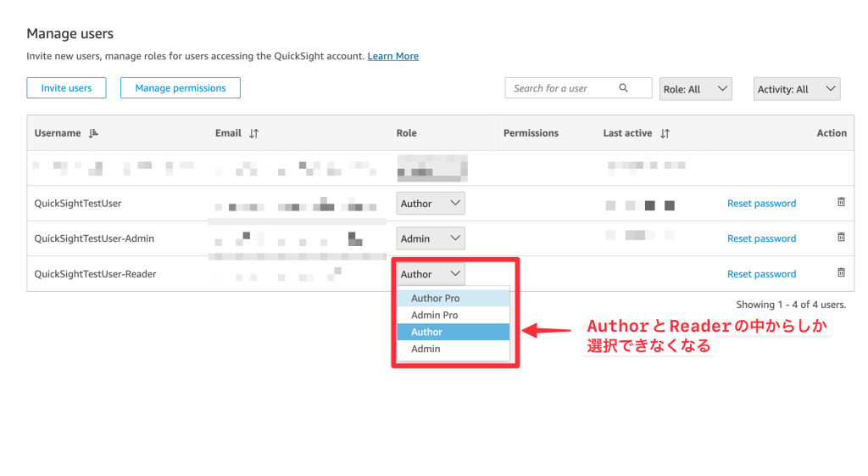Sort users by Username column icon

(93, 133)
